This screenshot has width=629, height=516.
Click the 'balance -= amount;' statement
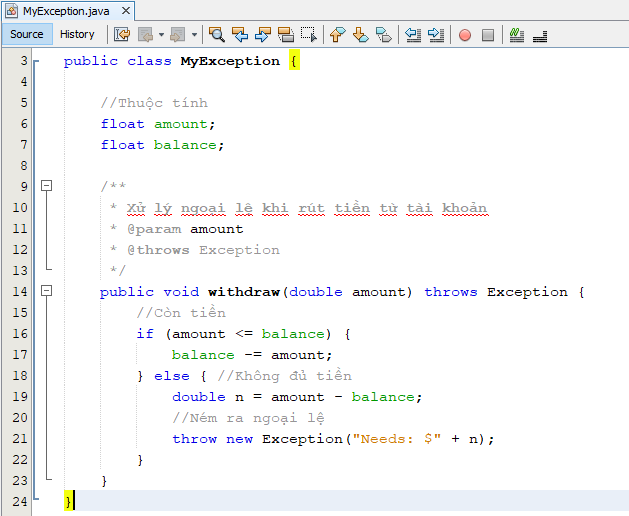pyautogui.click(x=252, y=355)
